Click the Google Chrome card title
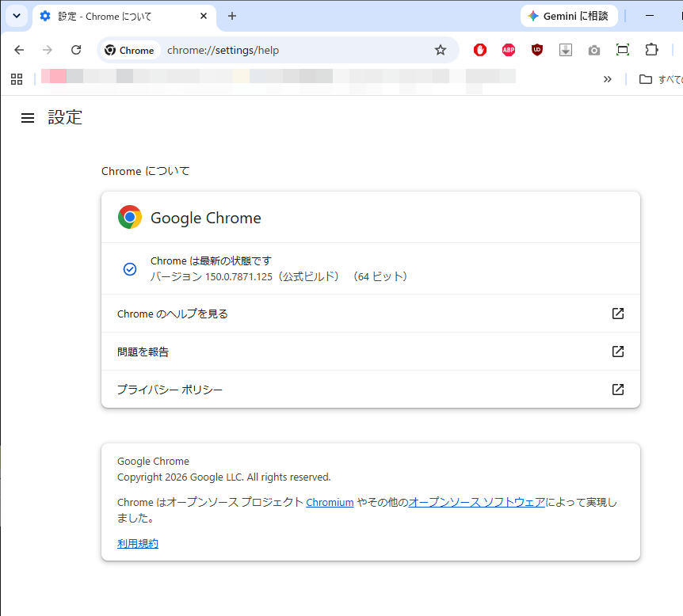683x616 pixels. point(205,218)
